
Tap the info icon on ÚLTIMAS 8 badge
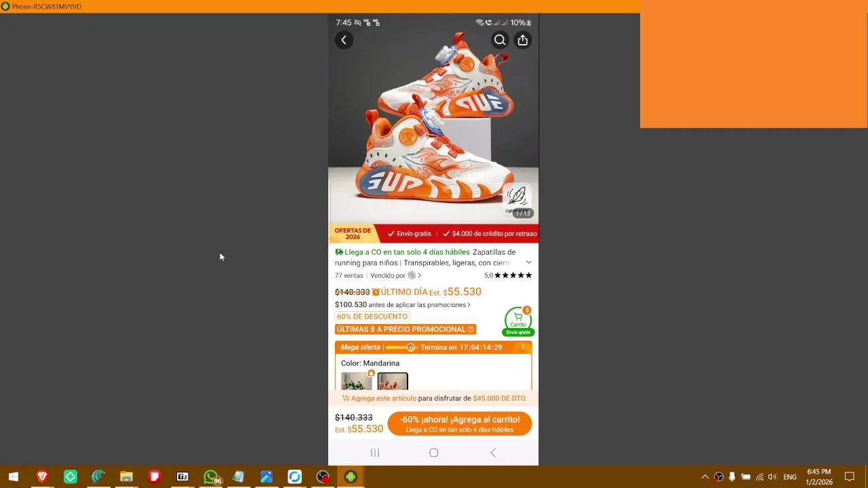[470, 329]
